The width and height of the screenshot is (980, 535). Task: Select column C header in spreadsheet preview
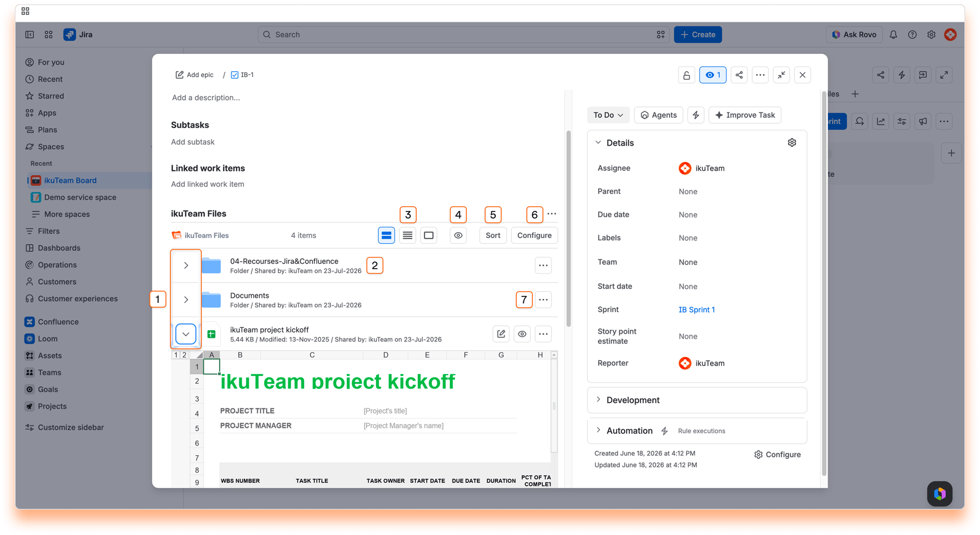point(312,355)
